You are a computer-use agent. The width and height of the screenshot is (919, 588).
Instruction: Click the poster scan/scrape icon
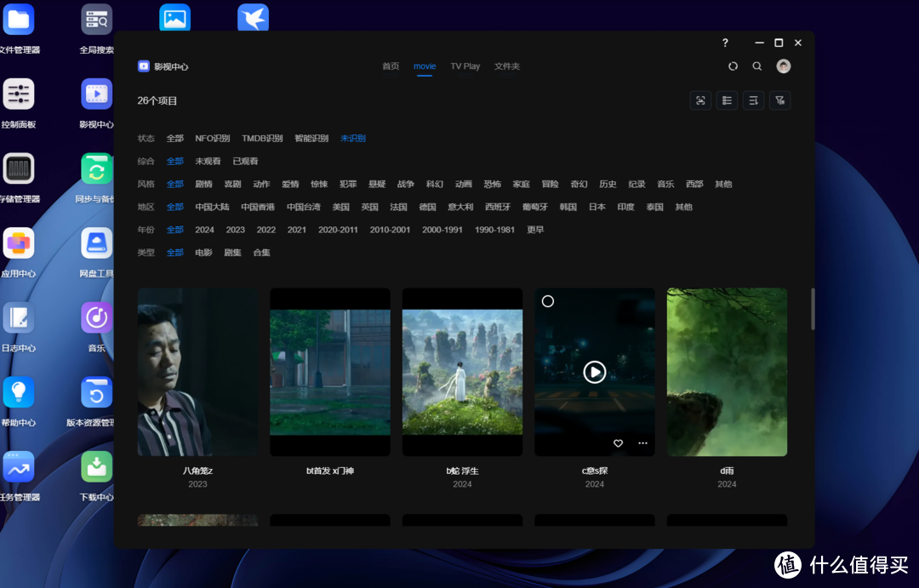click(700, 100)
